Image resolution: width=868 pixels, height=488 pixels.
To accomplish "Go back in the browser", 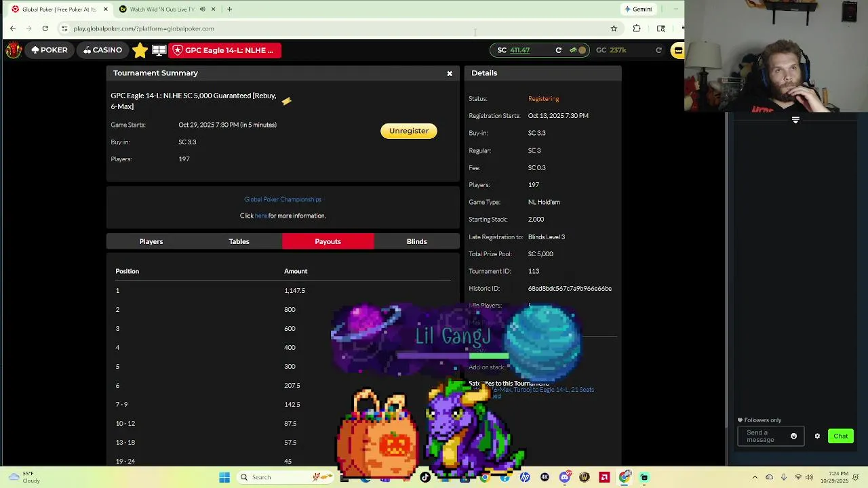I will click(x=13, y=28).
